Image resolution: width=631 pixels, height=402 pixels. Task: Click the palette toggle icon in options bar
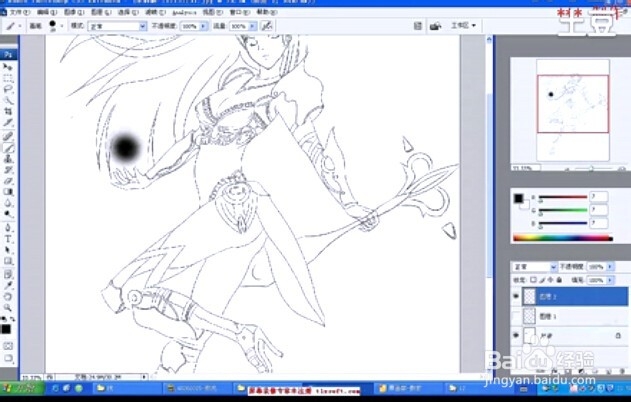[x=418, y=26]
